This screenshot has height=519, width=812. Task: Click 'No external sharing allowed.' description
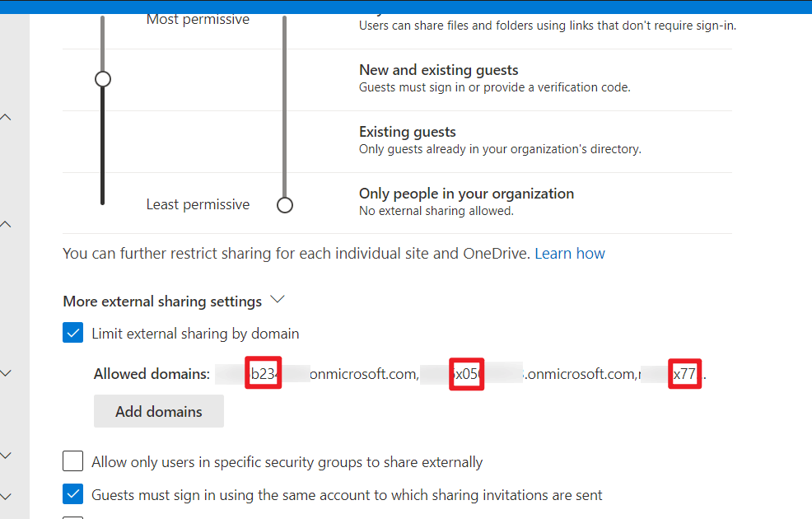tap(436, 211)
